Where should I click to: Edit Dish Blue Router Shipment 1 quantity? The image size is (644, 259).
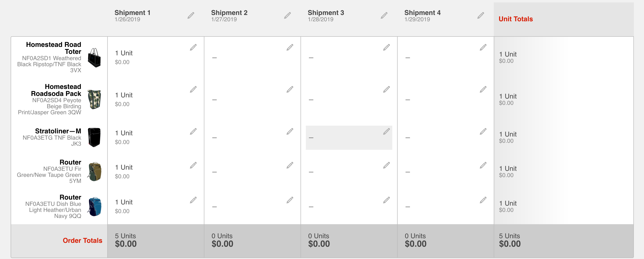[x=193, y=200]
